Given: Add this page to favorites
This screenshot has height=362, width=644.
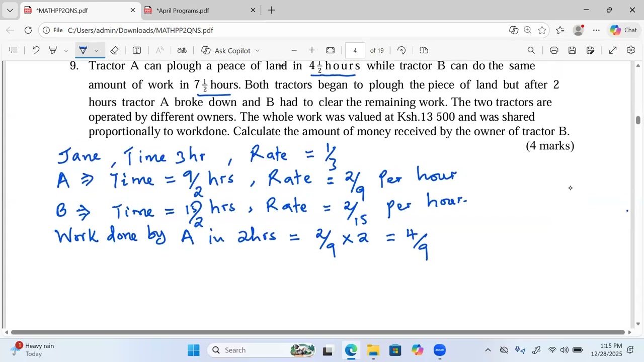Looking at the screenshot, I should pyautogui.click(x=542, y=30).
